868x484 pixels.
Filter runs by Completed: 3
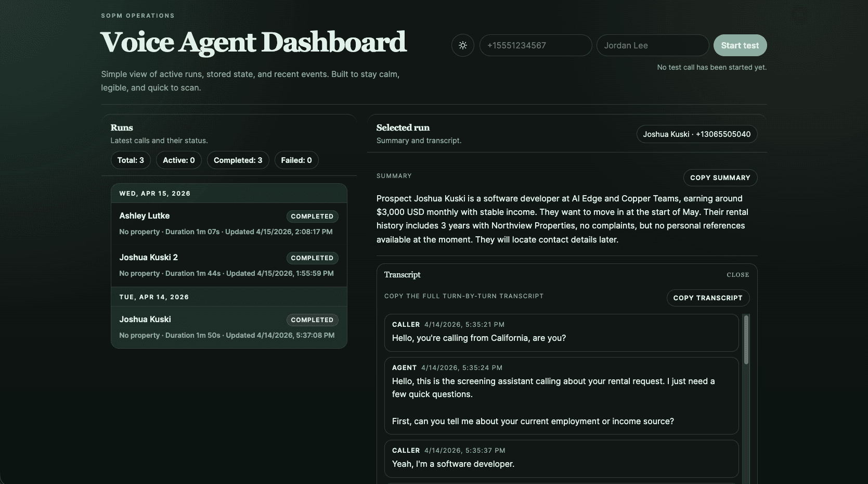point(238,160)
